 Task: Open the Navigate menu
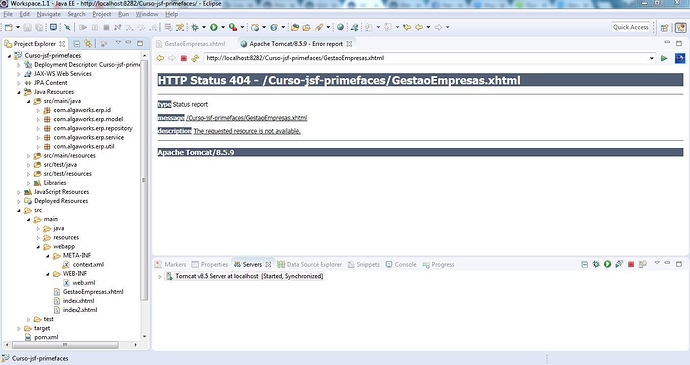coord(49,14)
